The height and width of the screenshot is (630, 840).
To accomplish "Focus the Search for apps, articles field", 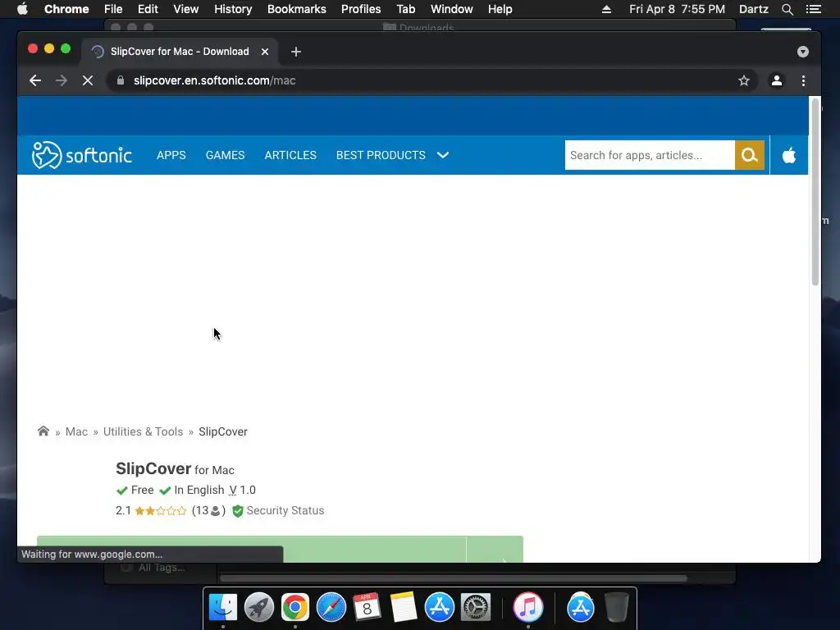I will pos(650,155).
